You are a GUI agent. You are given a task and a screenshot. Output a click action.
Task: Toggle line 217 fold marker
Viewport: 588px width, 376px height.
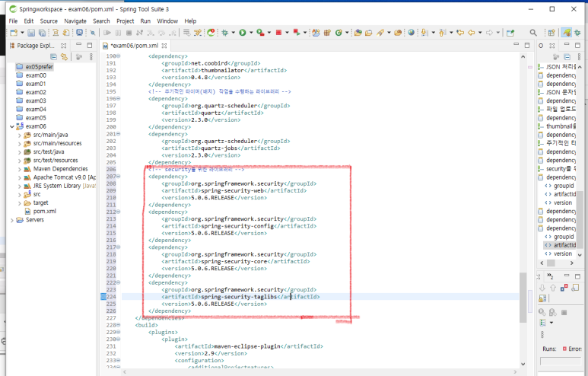pos(119,247)
